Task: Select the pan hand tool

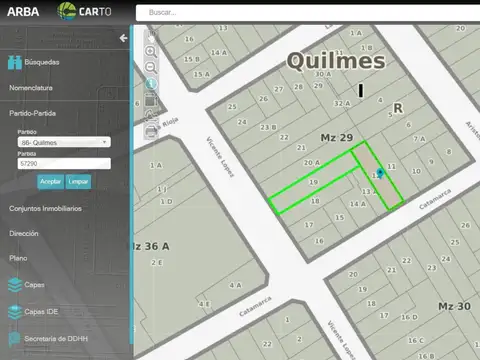Action: pyautogui.click(x=151, y=35)
